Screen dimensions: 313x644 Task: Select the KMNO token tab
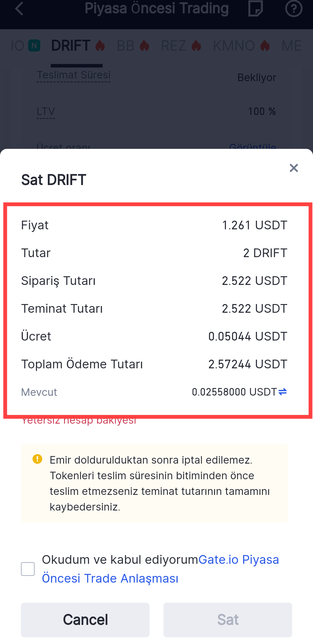pyautogui.click(x=234, y=46)
